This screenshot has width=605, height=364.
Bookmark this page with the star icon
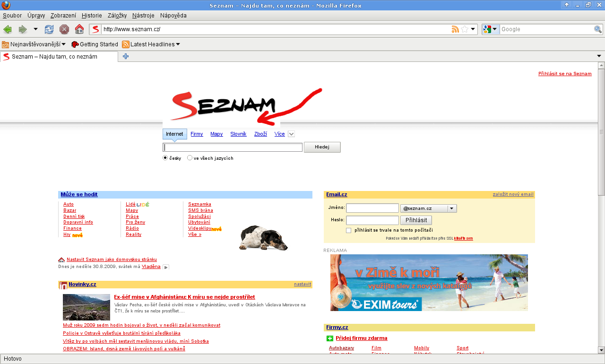465,29
